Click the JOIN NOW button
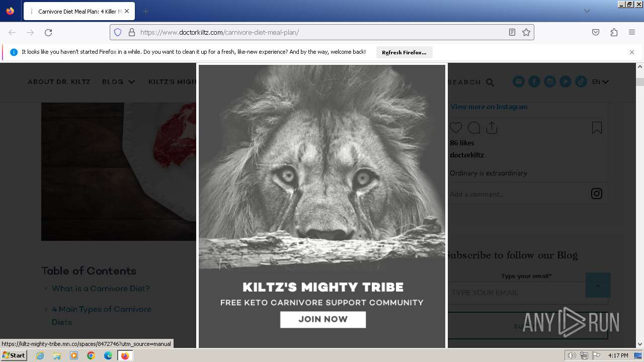 tap(323, 319)
